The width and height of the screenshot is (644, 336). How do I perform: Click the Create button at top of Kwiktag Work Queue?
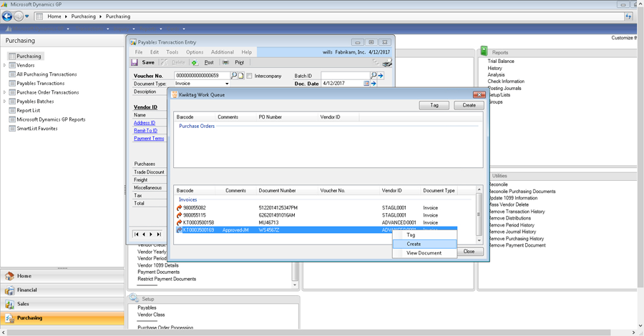(x=469, y=105)
